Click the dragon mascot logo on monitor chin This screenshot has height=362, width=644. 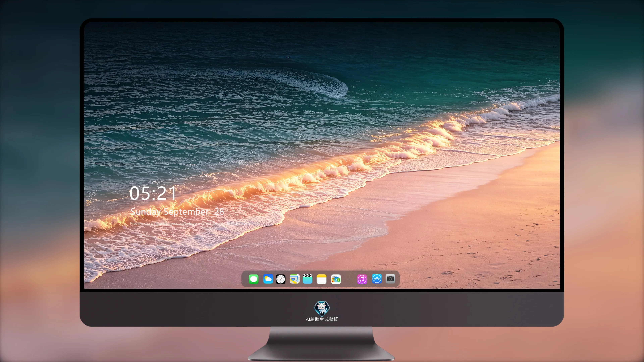(x=322, y=308)
